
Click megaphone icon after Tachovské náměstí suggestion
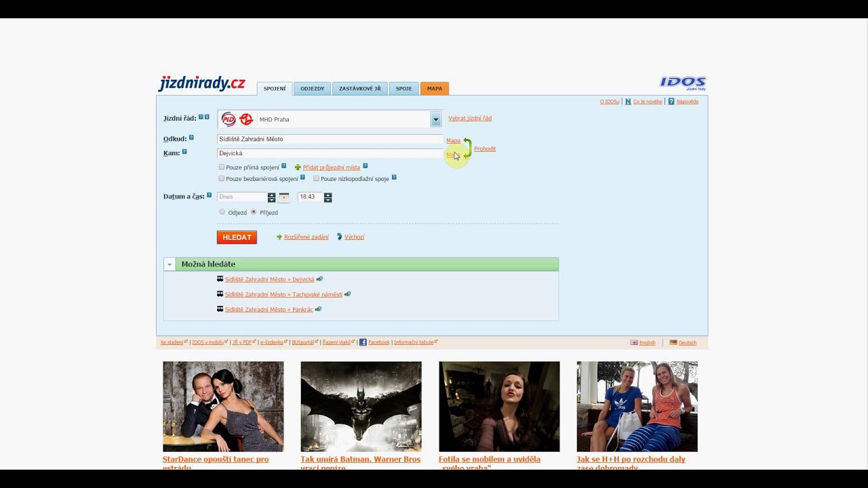[x=348, y=294]
